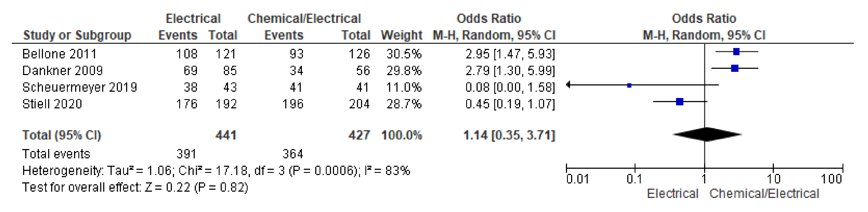
Task: Click the 0.01 tick label on axis
Action: [x=577, y=179]
